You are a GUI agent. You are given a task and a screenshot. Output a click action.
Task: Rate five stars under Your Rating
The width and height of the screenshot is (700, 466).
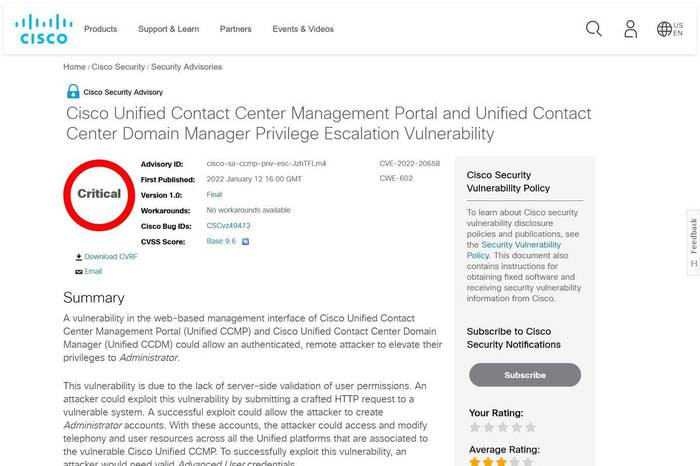(x=530, y=427)
